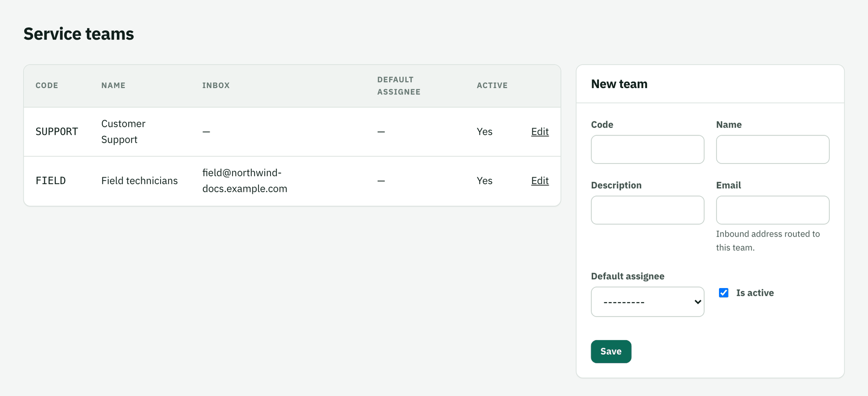This screenshot has height=396, width=868.
Task: Click the INBOX column header
Action: coord(216,85)
